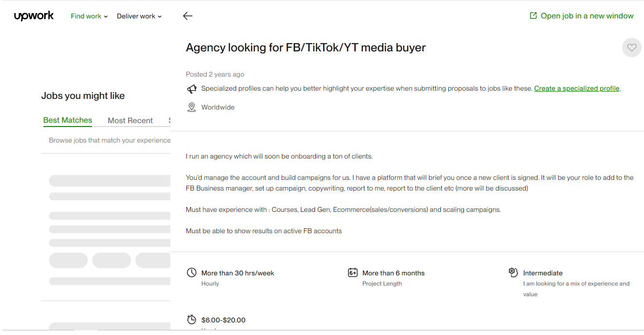Go back using the left arrow icon

[x=188, y=16]
